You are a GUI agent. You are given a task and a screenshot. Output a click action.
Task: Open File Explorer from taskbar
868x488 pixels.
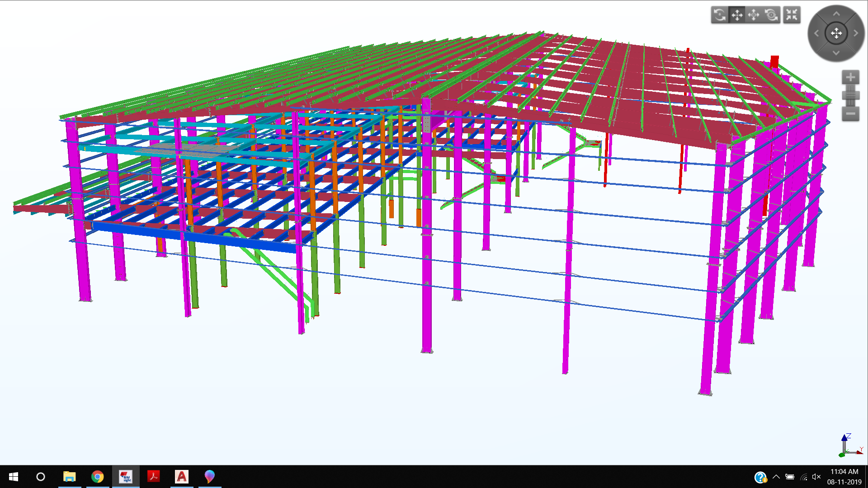tap(69, 477)
